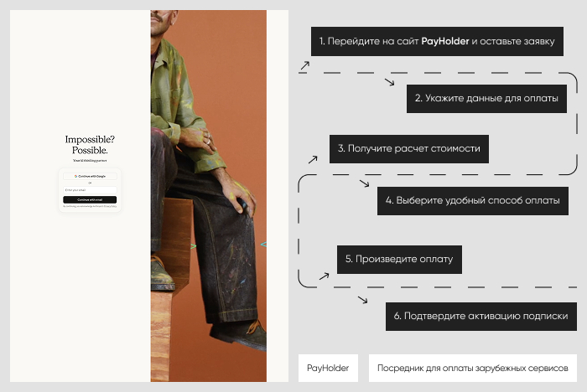Select step 2 'Укажите данные для оплаты' box
The image size is (587, 392).
pyautogui.click(x=486, y=98)
